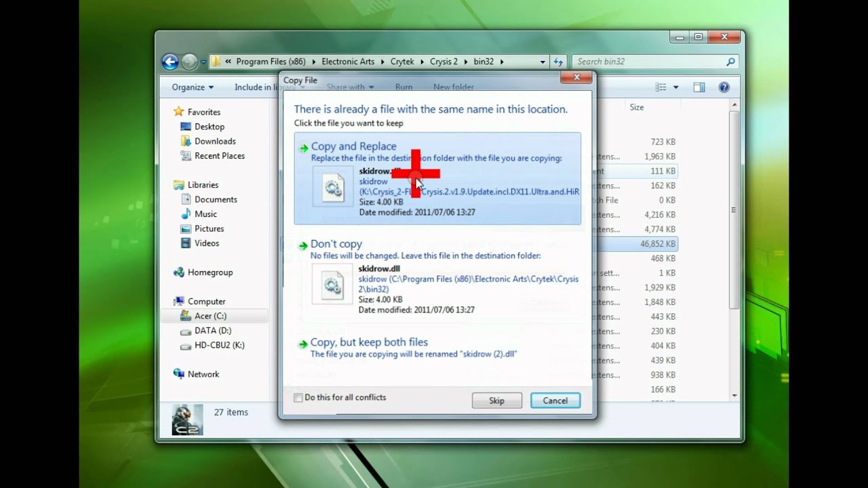The width and height of the screenshot is (868, 488).
Task: Choose Copy, but keep both files
Action: pyautogui.click(x=437, y=348)
